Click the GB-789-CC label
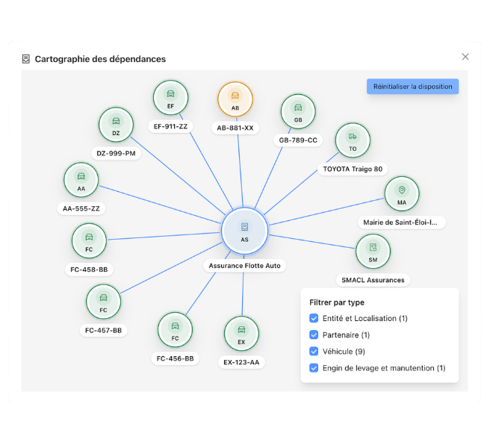This screenshot has height=448, width=493. [x=298, y=140]
